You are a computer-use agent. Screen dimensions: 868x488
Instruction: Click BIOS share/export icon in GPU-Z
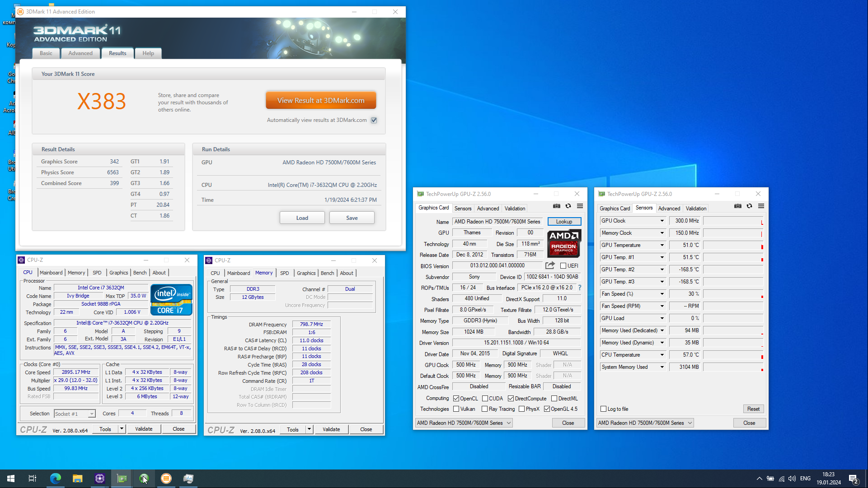click(550, 265)
